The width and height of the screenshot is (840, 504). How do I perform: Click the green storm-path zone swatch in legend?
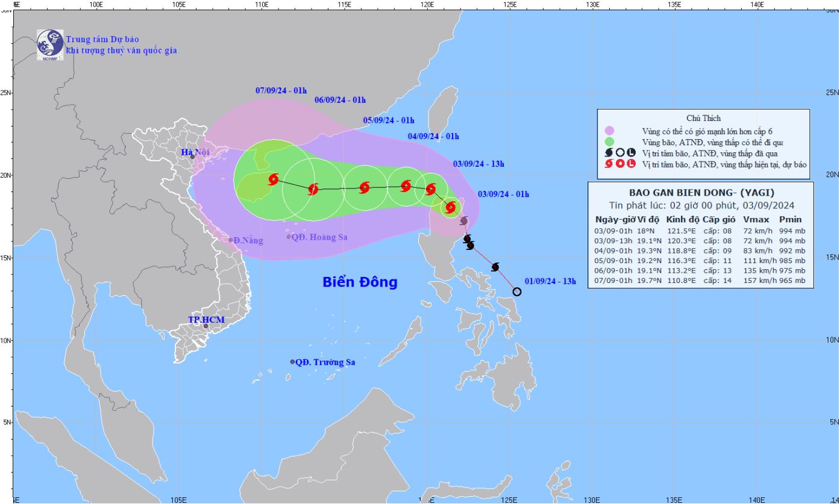pos(609,142)
